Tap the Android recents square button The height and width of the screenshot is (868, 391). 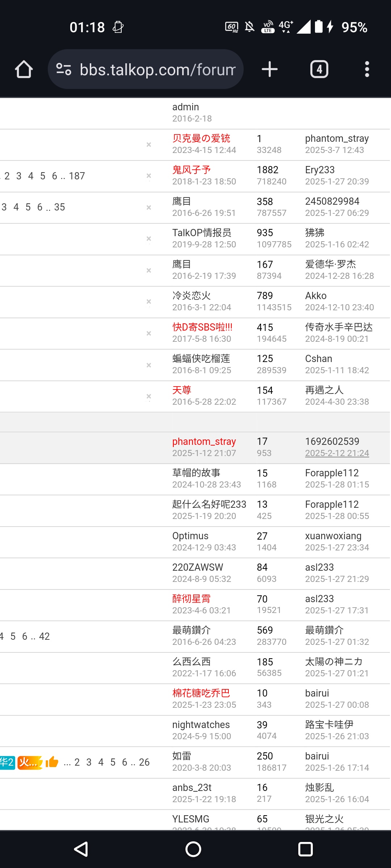click(306, 849)
